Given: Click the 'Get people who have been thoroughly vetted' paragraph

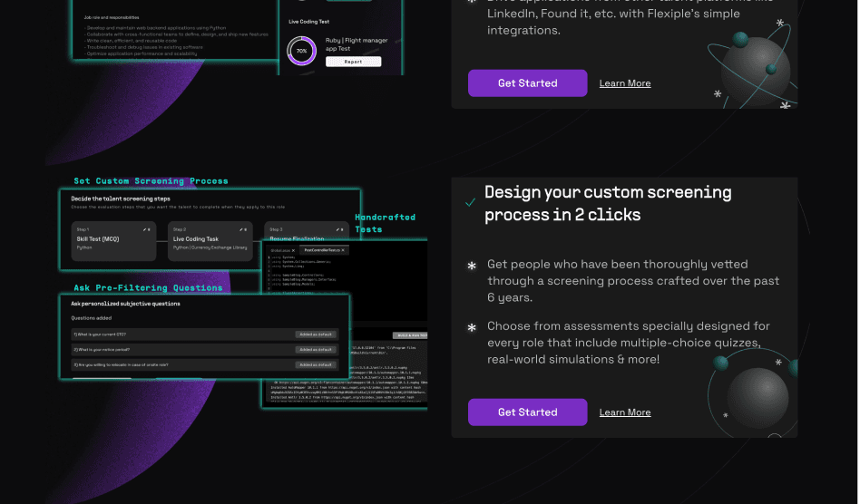Looking at the screenshot, I should (633, 280).
